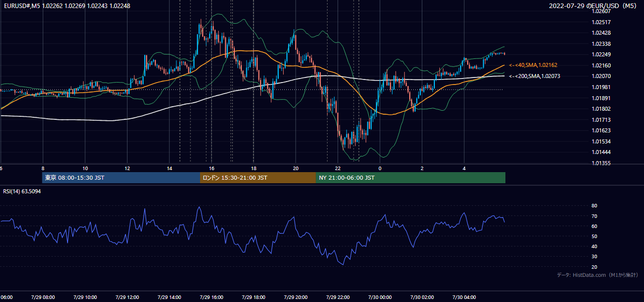Click hour marker 16 on price chart axis
The height and width of the screenshot is (302, 644).
click(211, 168)
